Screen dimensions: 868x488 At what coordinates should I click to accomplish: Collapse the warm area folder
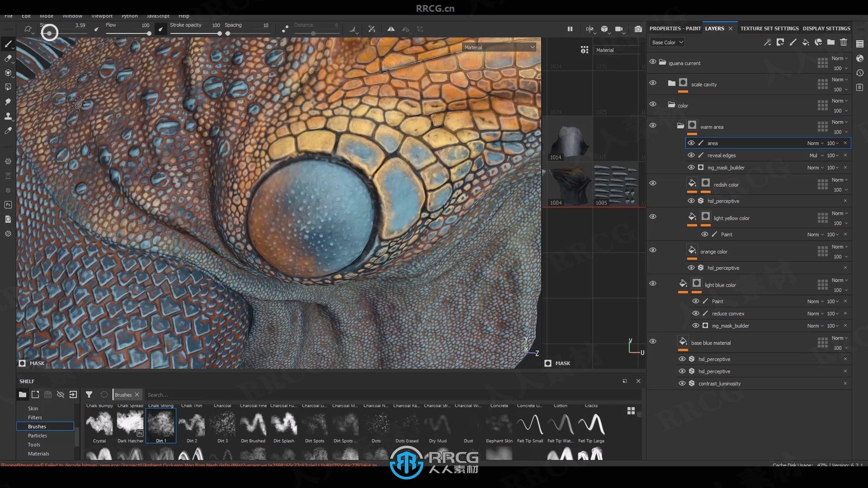(x=681, y=126)
